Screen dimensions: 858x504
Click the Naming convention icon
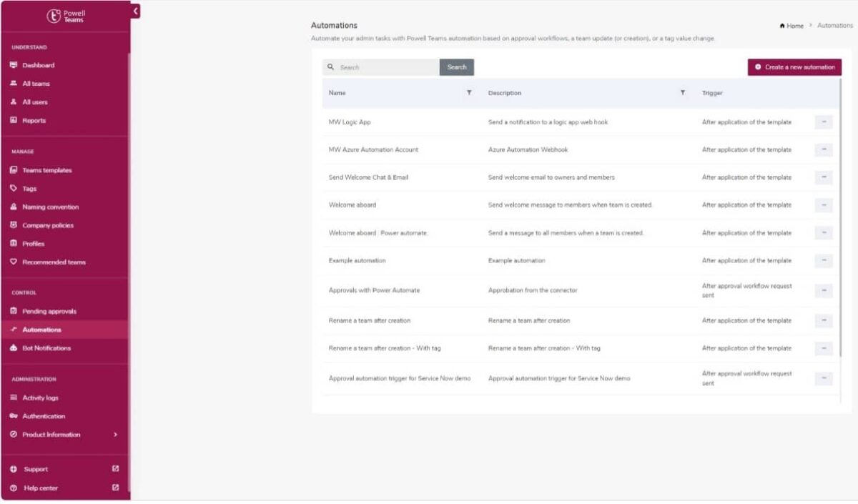coord(14,207)
